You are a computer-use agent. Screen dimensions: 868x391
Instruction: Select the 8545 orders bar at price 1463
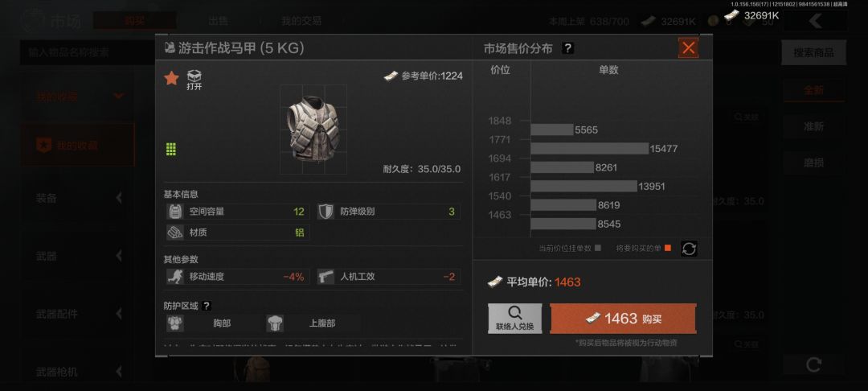563,224
